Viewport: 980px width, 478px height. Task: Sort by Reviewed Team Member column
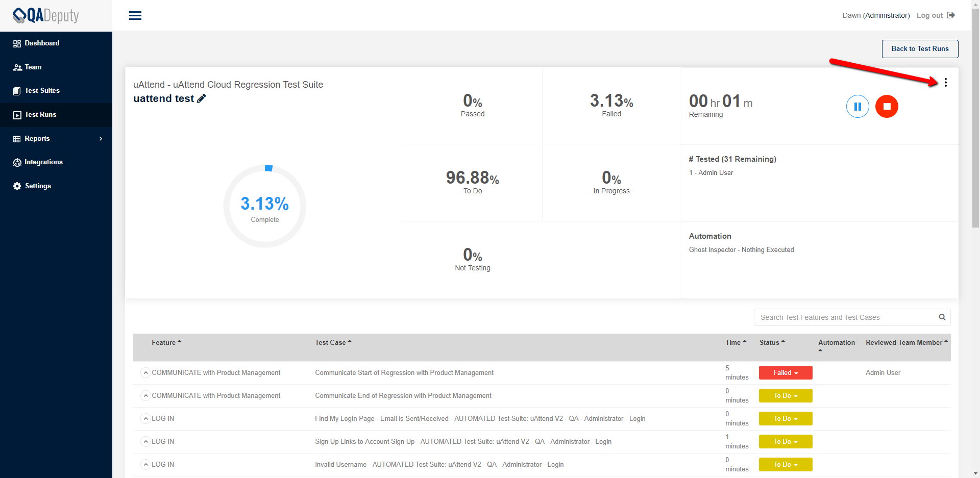(x=906, y=343)
